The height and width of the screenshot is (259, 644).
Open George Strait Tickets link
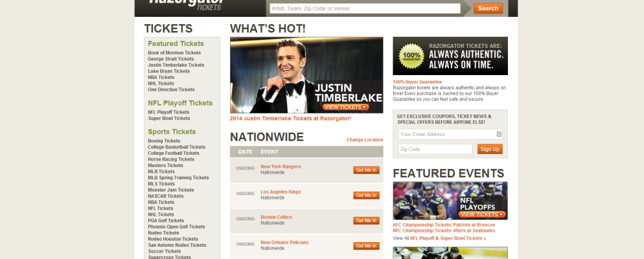point(171,59)
